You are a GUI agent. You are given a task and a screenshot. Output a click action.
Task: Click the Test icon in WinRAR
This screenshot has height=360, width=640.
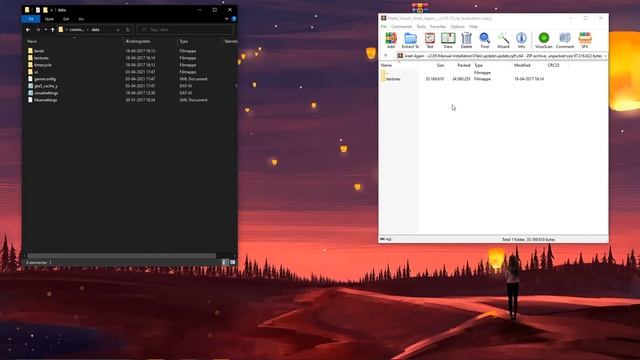pos(430,40)
